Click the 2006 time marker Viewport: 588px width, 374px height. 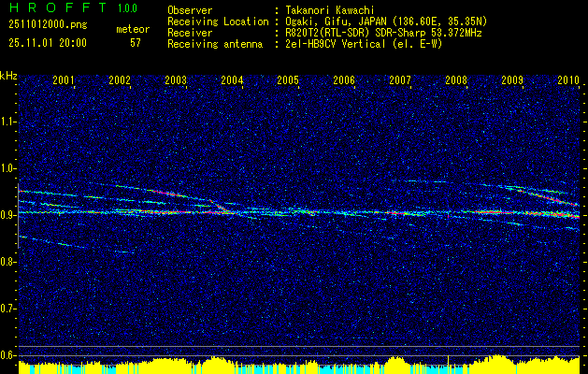pyautogui.click(x=344, y=79)
